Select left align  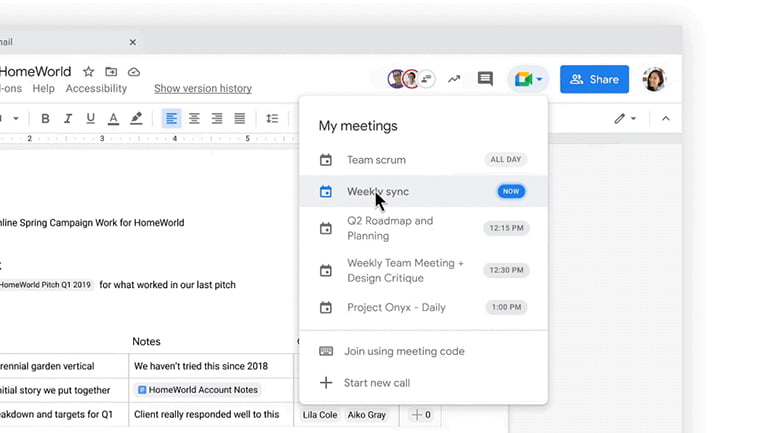point(171,118)
